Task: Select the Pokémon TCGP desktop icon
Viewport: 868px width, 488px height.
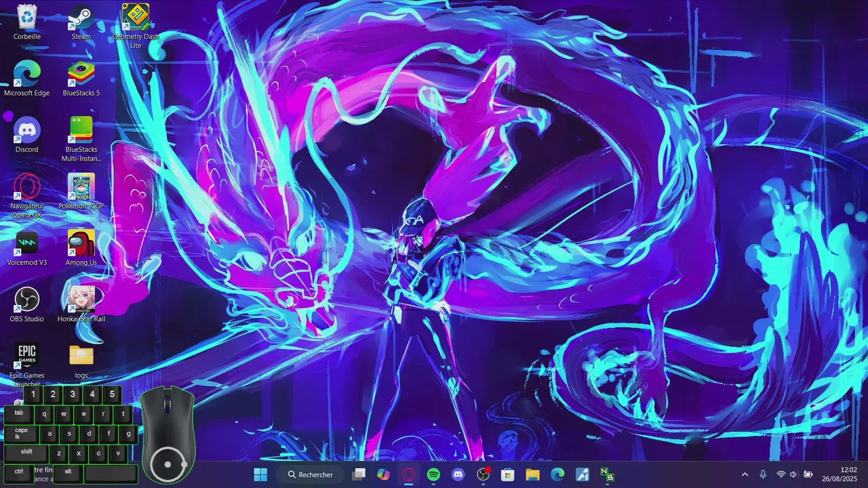Action: click(x=81, y=192)
